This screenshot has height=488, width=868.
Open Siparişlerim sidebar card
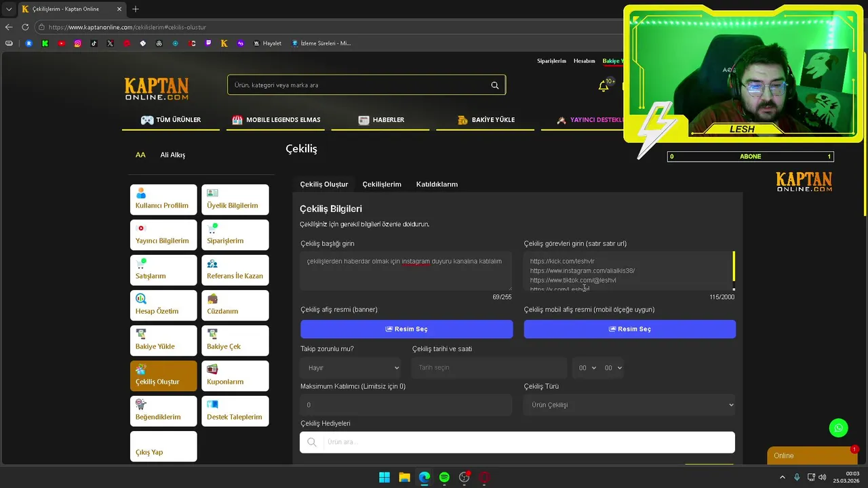(x=235, y=235)
